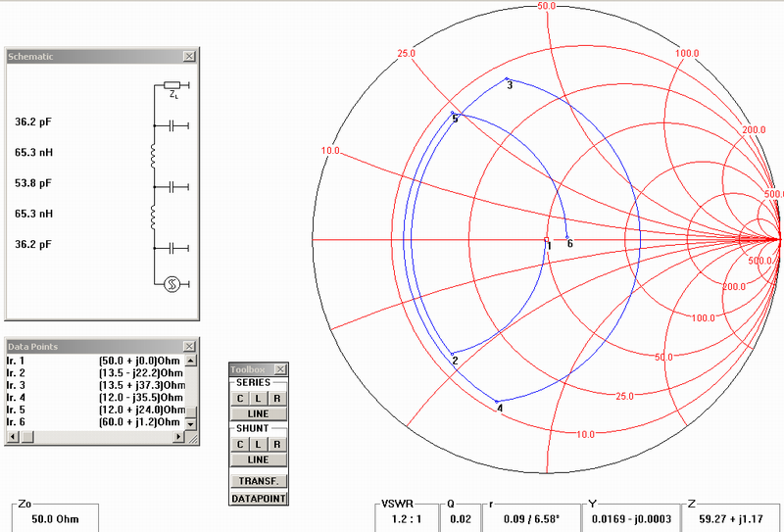Viewport: 784px width, 532px height.
Task: Click the Y admittance readout '0.0169 - j0.0003'
Action: pos(631,519)
